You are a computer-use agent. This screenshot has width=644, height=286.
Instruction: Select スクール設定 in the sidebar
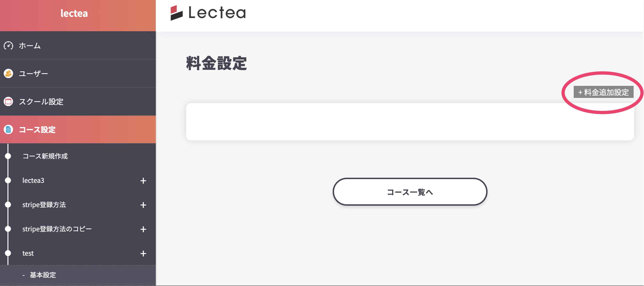(41, 102)
